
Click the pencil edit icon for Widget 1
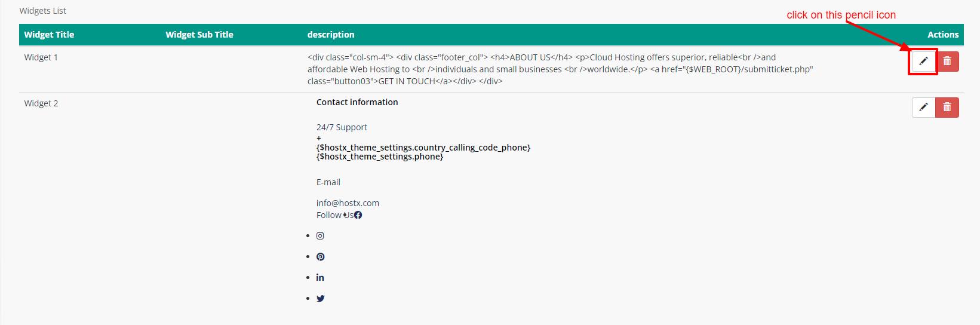click(923, 61)
